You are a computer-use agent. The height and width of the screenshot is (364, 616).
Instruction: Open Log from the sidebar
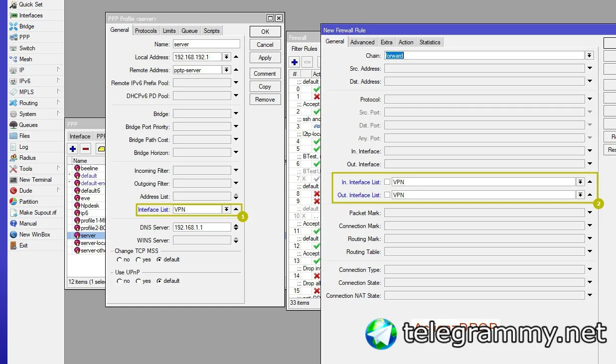pyautogui.click(x=24, y=147)
